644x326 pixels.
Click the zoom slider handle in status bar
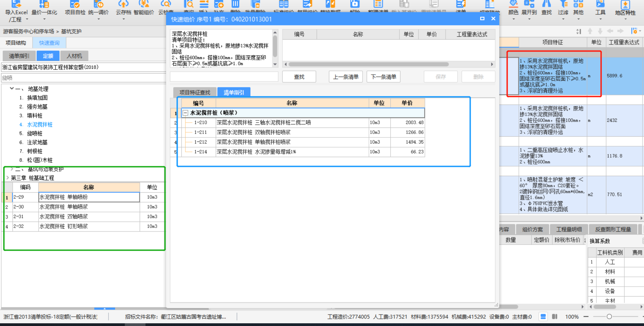point(609,317)
